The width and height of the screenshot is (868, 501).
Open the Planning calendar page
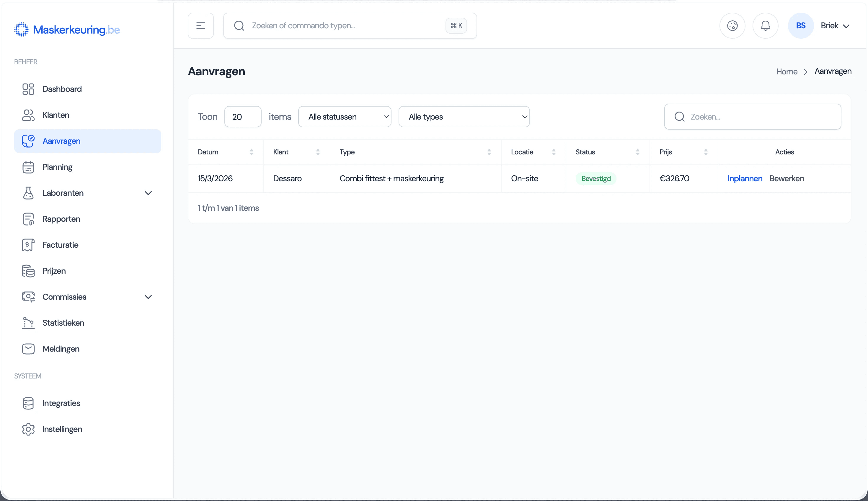(x=57, y=167)
